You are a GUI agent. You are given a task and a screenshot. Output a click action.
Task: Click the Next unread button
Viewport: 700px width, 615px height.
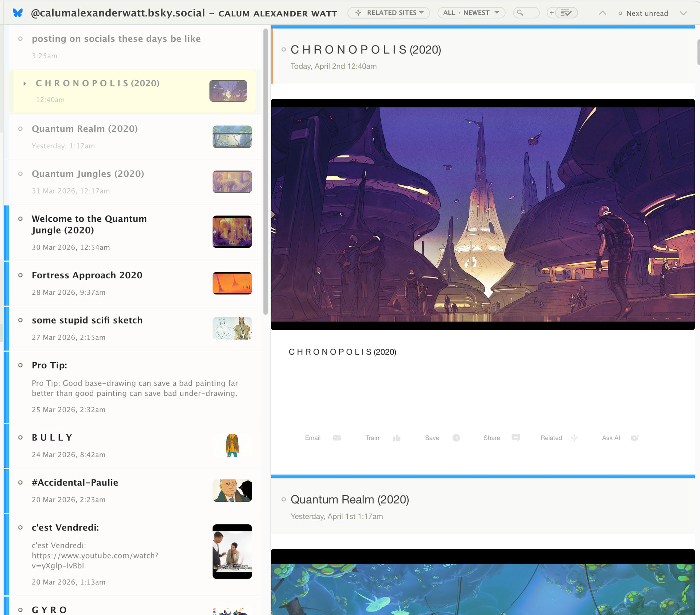tap(643, 13)
